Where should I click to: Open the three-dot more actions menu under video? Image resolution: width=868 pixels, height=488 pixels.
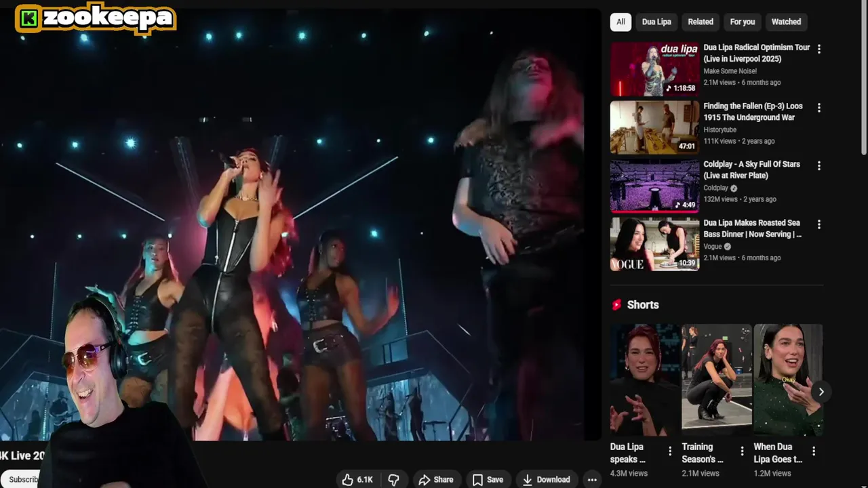tap(592, 479)
